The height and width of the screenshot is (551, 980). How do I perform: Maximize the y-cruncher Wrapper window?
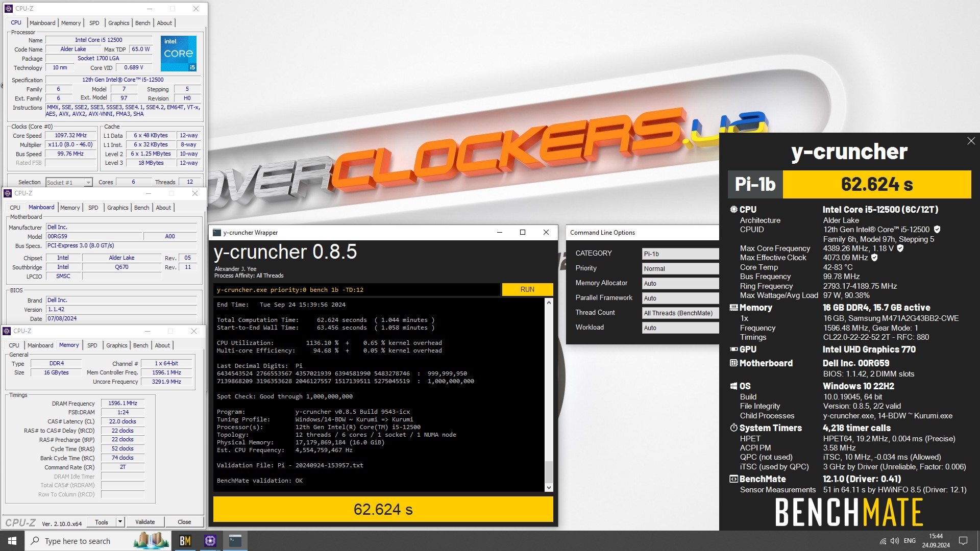point(523,232)
